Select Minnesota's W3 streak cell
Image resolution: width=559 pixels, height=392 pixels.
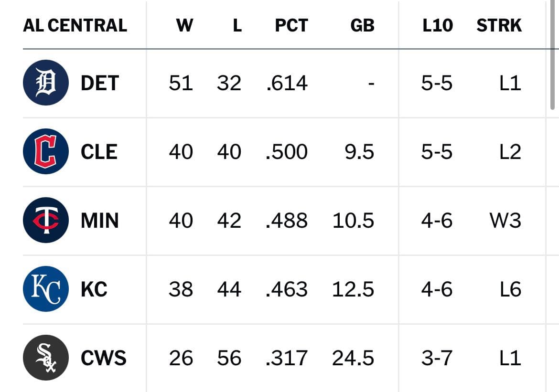pos(505,221)
